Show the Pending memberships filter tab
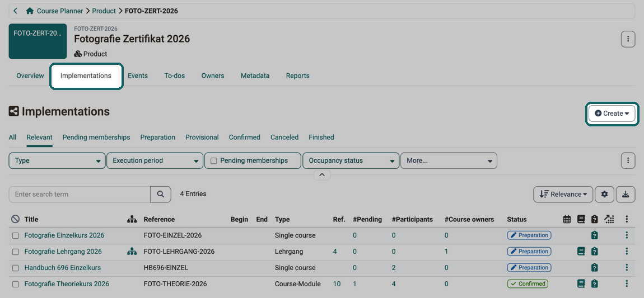 tap(96, 138)
